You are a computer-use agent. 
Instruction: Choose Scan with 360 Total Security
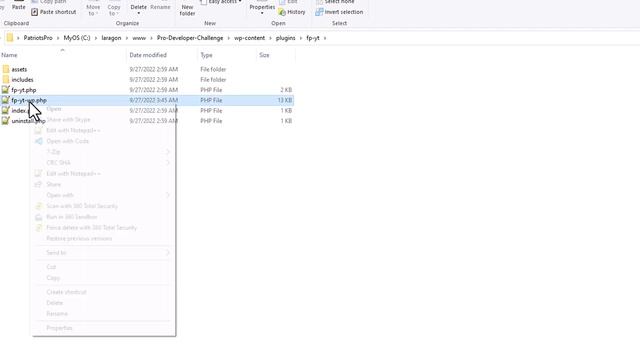click(x=82, y=206)
